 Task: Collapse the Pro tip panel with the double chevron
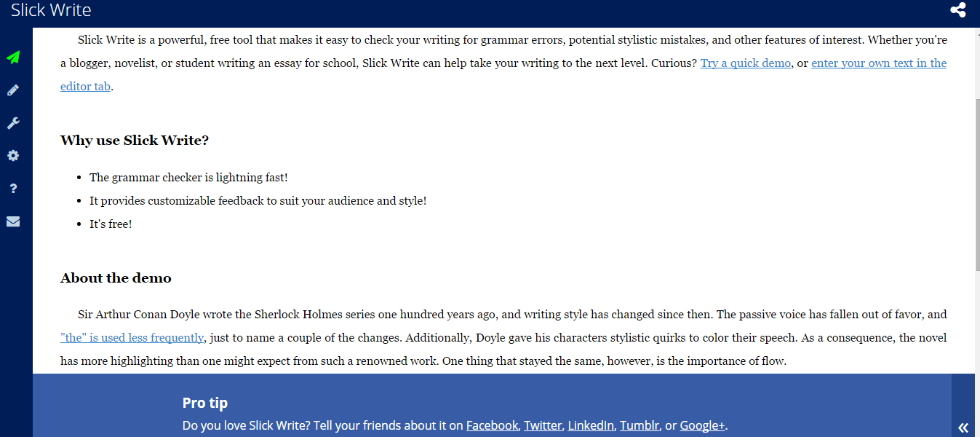(x=963, y=428)
